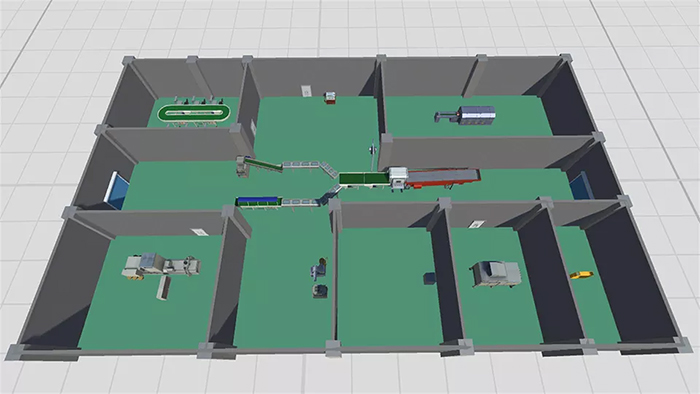Select the oval green conveyor loop
Screen dimensions: 700x394
point(193,112)
